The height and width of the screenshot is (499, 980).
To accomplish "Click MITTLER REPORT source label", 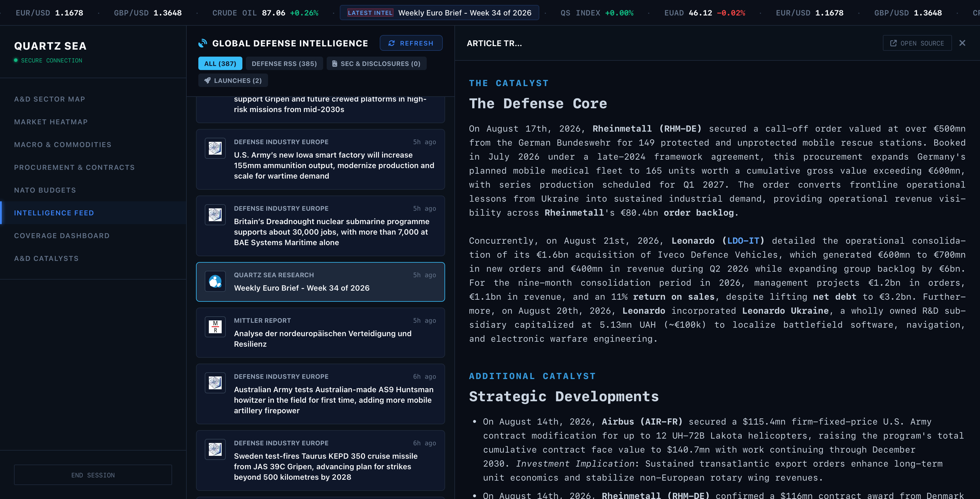I will 262,320.
